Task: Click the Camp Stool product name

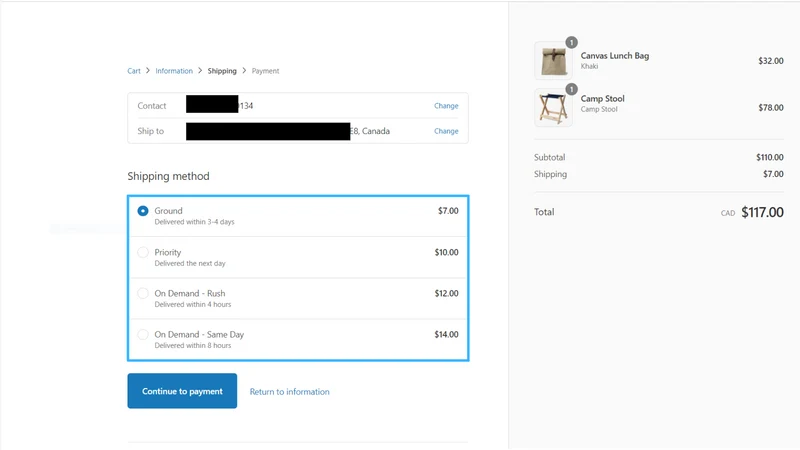Action: 603,98
